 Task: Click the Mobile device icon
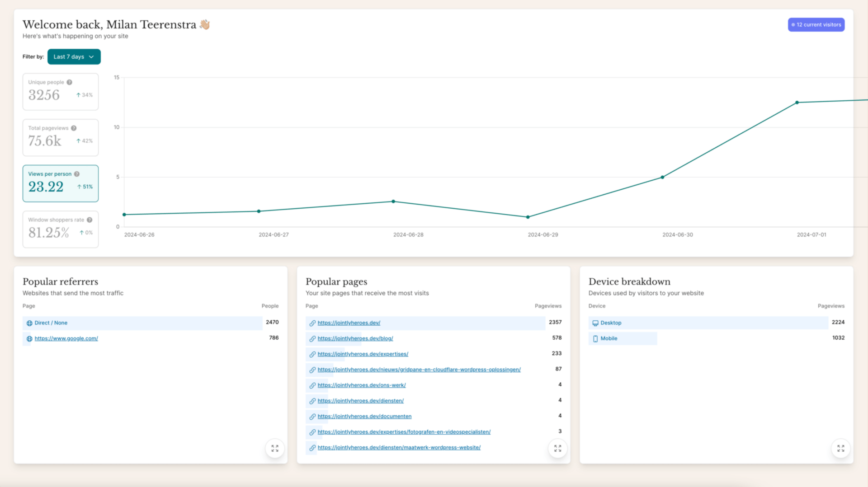595,339
